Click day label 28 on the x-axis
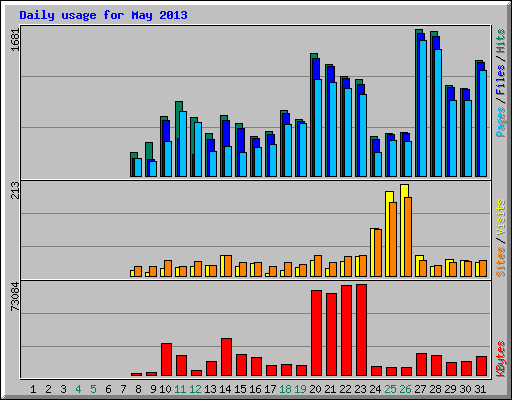The height and width of the screenshot is (400, 512). point(435,389)
